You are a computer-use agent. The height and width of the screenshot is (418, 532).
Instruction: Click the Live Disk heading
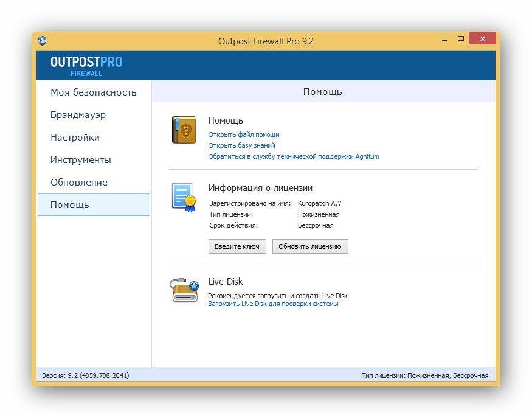pos(226,282)
